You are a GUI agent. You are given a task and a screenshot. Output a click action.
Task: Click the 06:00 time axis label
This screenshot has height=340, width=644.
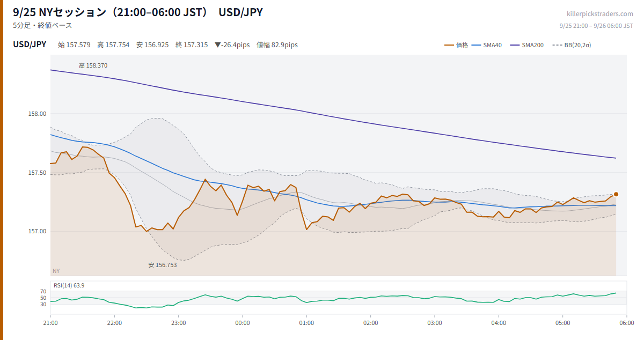coord(627,323)
